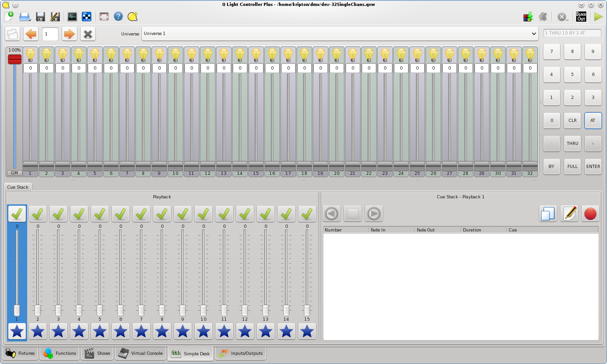
Task: Click previous cue button
Action: point(332,214)
